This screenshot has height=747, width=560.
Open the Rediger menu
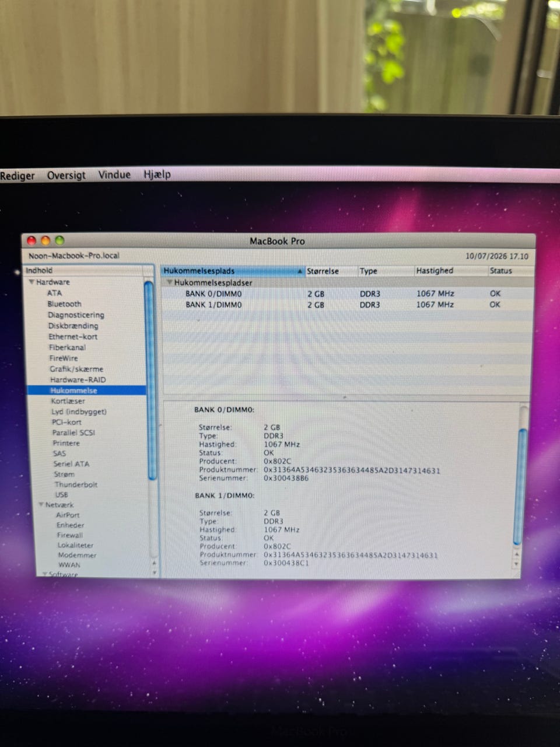(x=17, y=176)
